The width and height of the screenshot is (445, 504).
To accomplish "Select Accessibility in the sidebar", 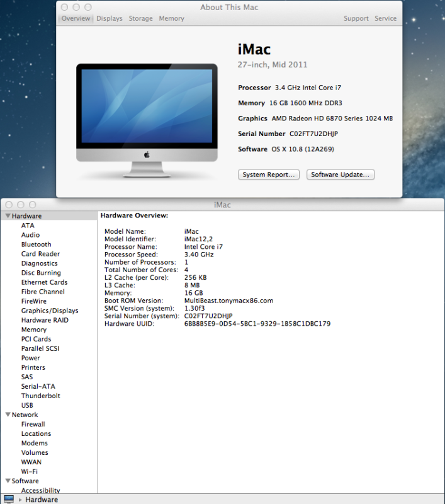I will click(40, 490).
